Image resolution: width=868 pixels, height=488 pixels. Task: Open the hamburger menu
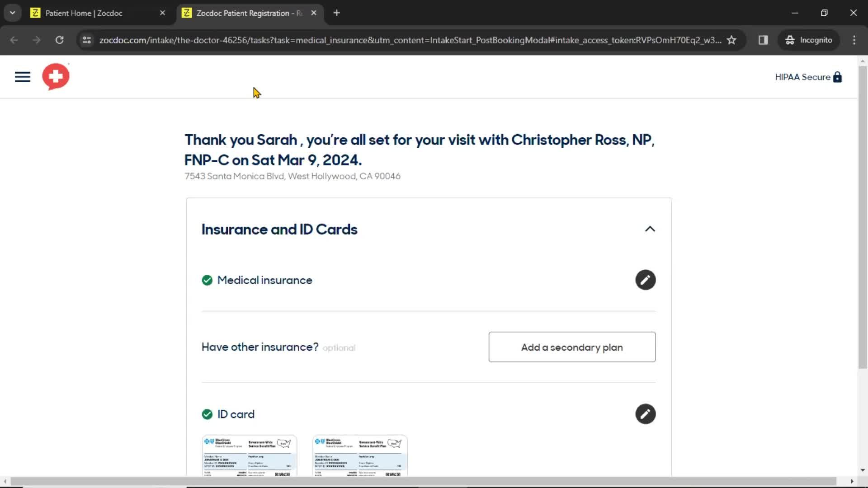point(23,77)
